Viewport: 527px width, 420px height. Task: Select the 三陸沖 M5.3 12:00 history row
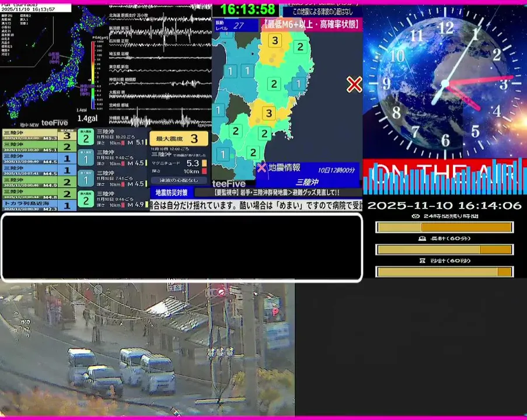pyautogui.click(x=39, y=135)
